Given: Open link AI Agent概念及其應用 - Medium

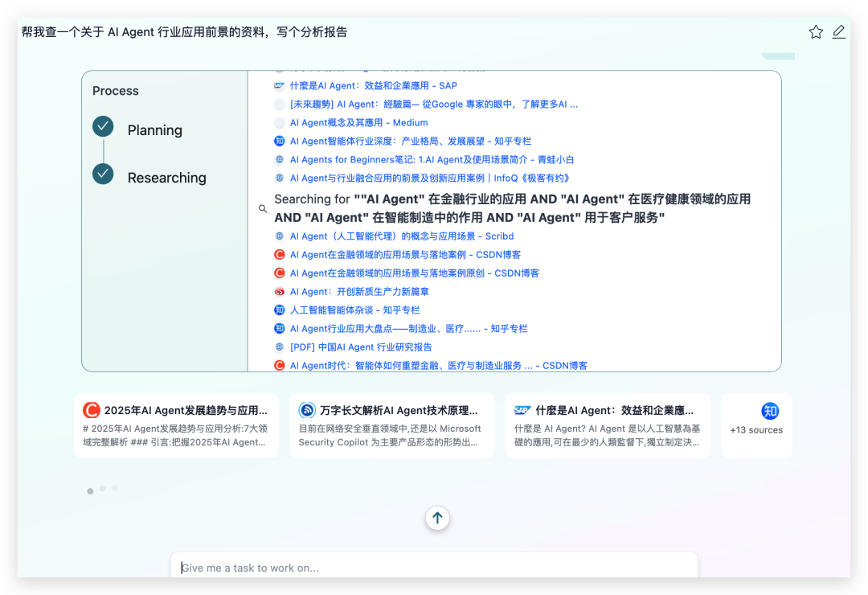Looking at the screenshot, I should click(x=358, y=122).
